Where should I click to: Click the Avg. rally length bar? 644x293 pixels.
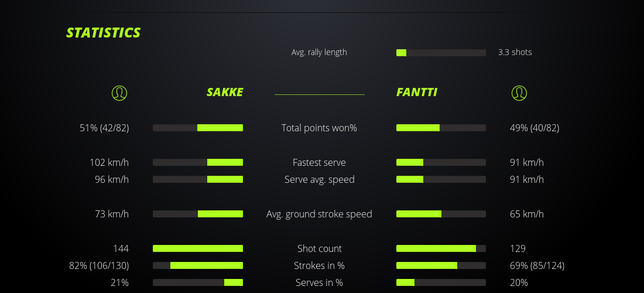441,53
